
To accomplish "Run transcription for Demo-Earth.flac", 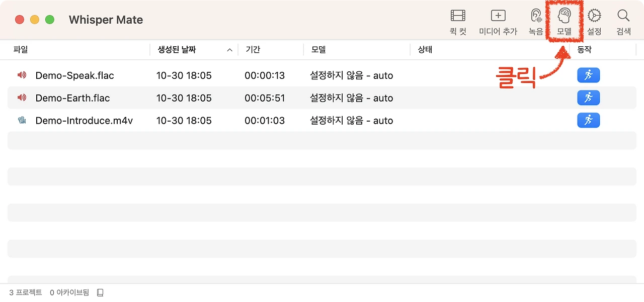I will click(x=588, y=97).
